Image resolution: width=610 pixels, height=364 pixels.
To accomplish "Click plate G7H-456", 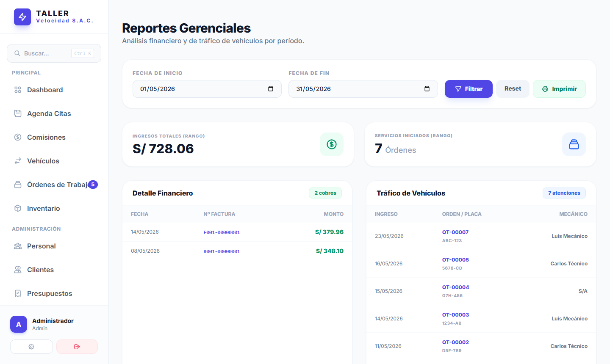I will point(452,295).
